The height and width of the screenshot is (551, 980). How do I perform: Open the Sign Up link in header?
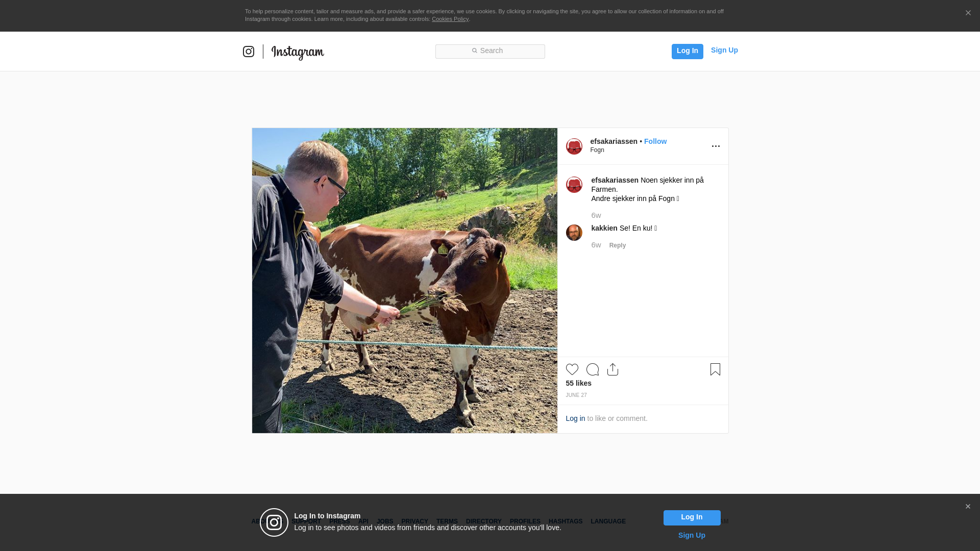coord(724,50)
